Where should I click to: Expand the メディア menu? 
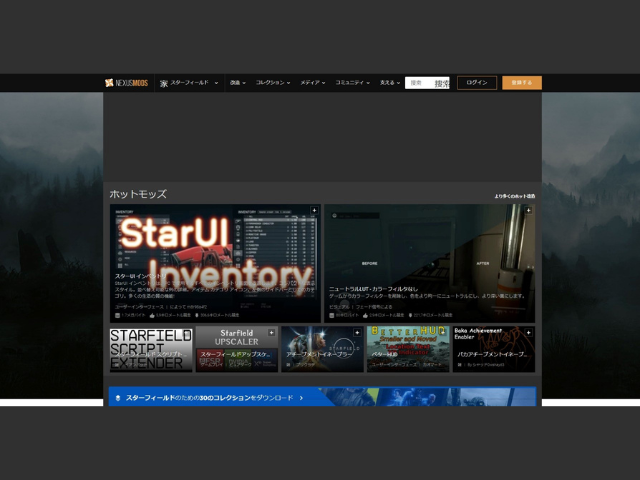(313, 83)
